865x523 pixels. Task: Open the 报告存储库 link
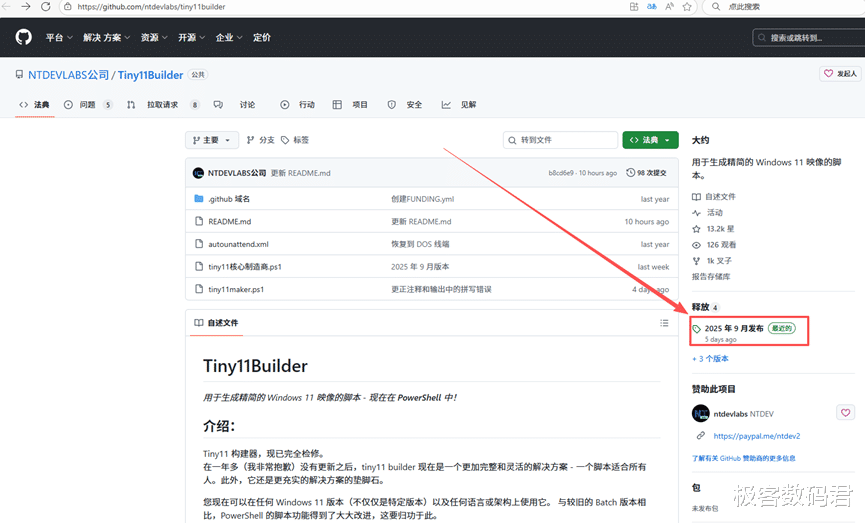pyautogui.click(x=711, y=276)
